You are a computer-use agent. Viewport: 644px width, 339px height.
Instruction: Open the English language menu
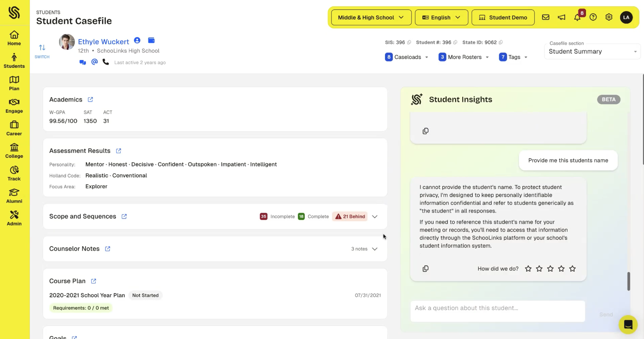441,17
